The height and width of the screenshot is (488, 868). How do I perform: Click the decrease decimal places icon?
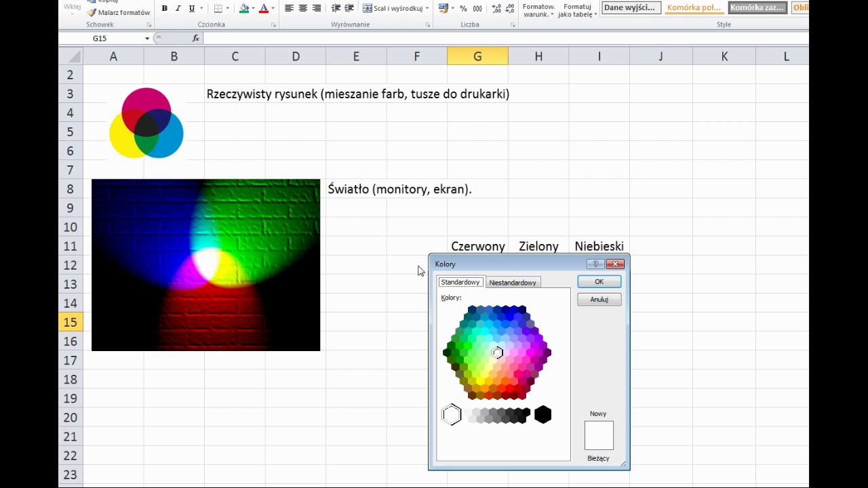tap(510, 8)
